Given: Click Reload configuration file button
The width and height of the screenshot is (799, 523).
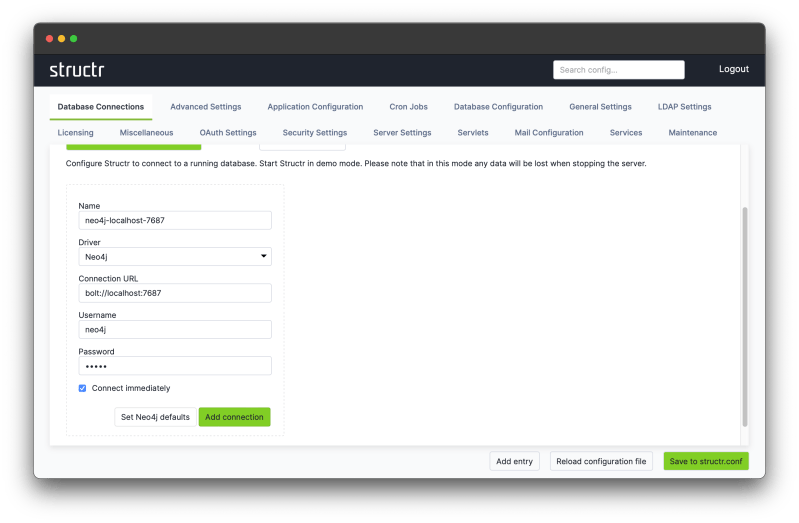Looking at the screenshot, I should [601, 461].
